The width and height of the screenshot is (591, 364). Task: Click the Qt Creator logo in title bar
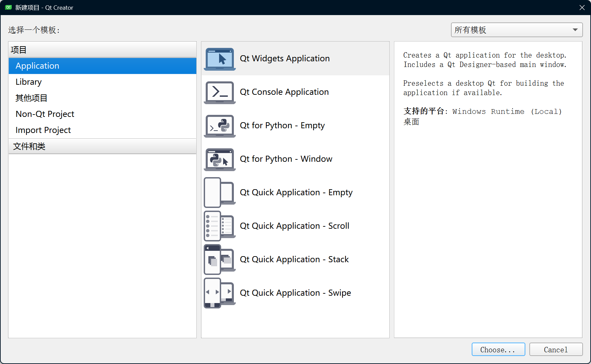(8, 7)
